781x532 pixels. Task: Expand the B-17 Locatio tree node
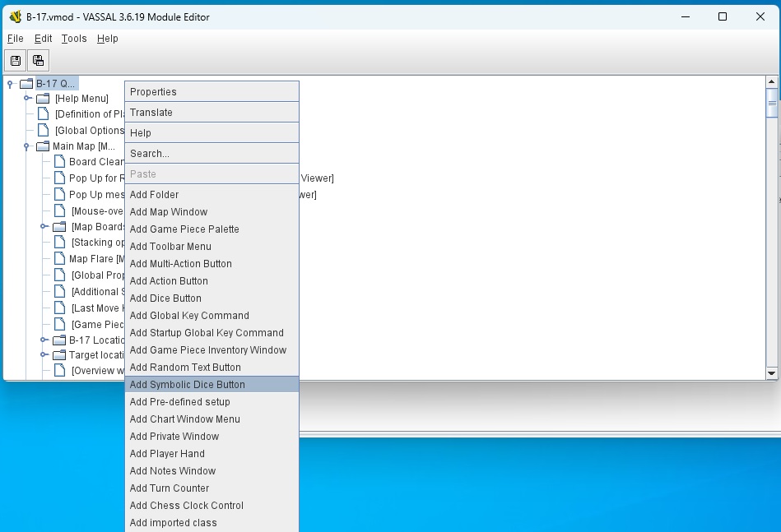tap(44, 340)
